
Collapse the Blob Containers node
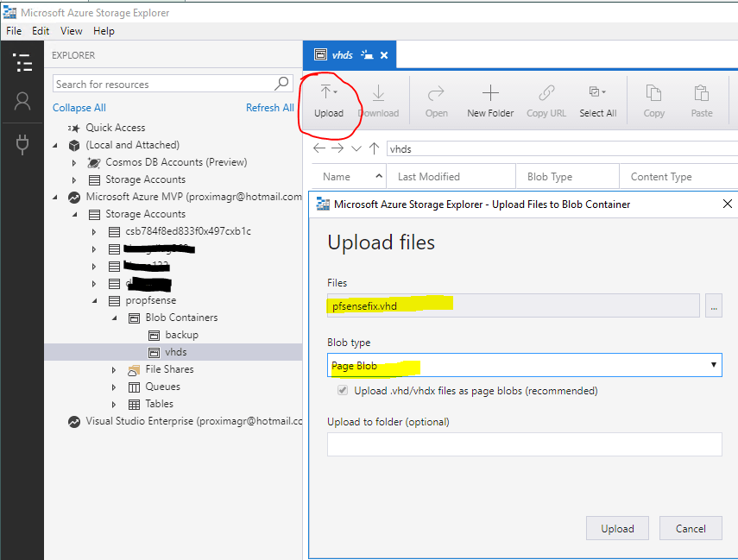115,318
